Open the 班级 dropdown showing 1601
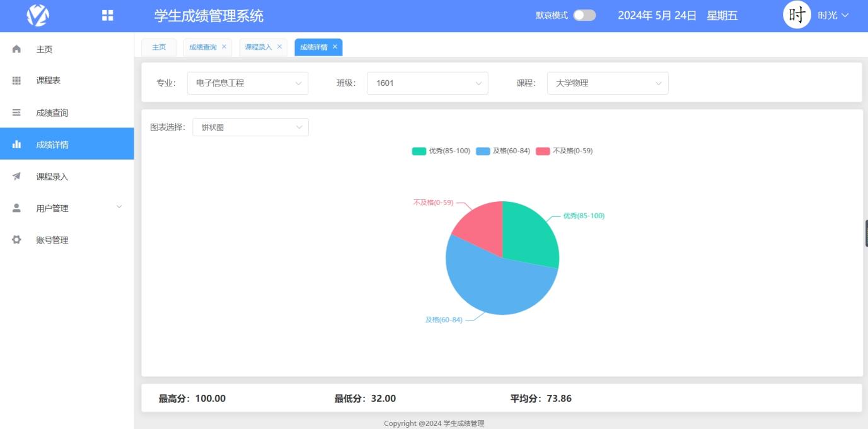The width and height of the screenshot is (868, 429). tap(427, 83)
